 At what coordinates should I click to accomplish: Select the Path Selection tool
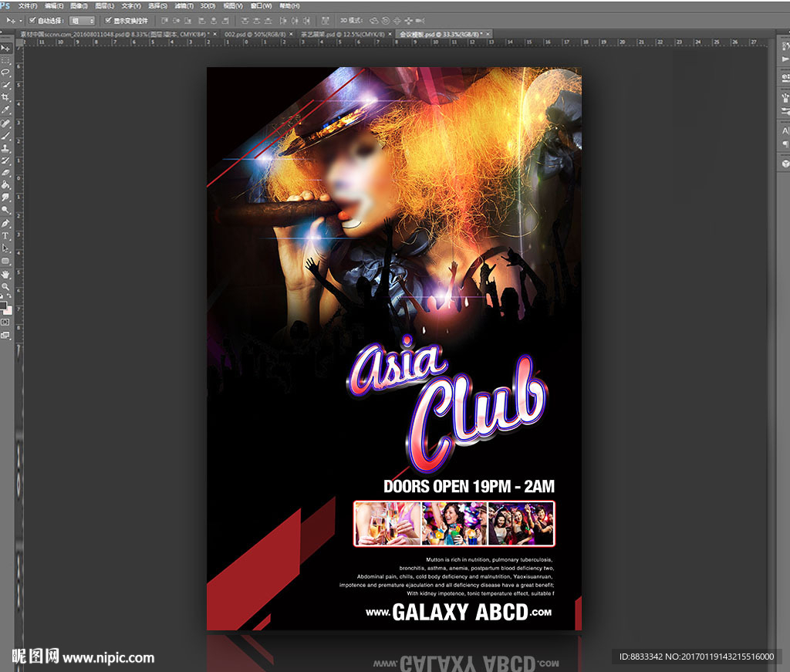tap(5, 248)
